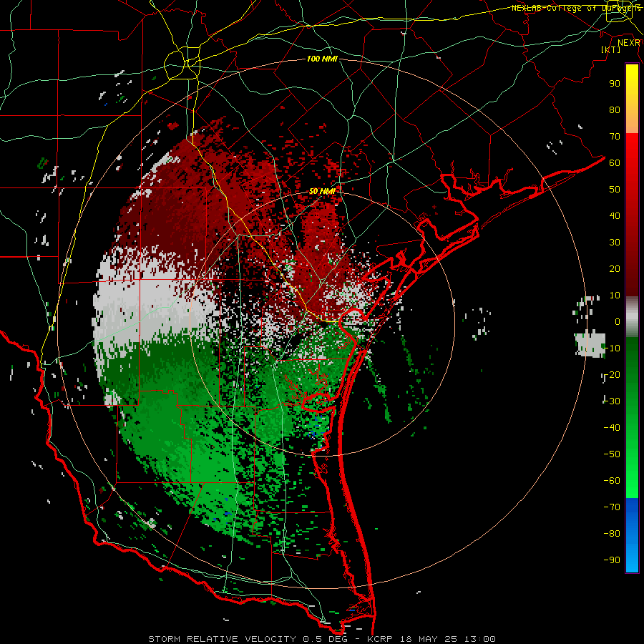Viewport: 644px width, 644px height.
Task: Select the -70 value on velocity scale
Action: point(612,507)
